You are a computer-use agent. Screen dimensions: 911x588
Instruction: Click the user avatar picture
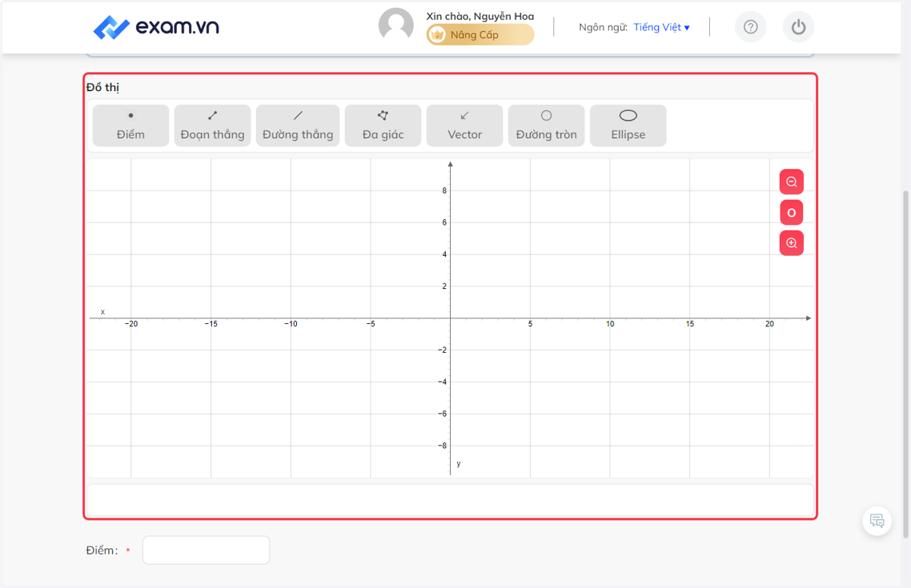396,26
